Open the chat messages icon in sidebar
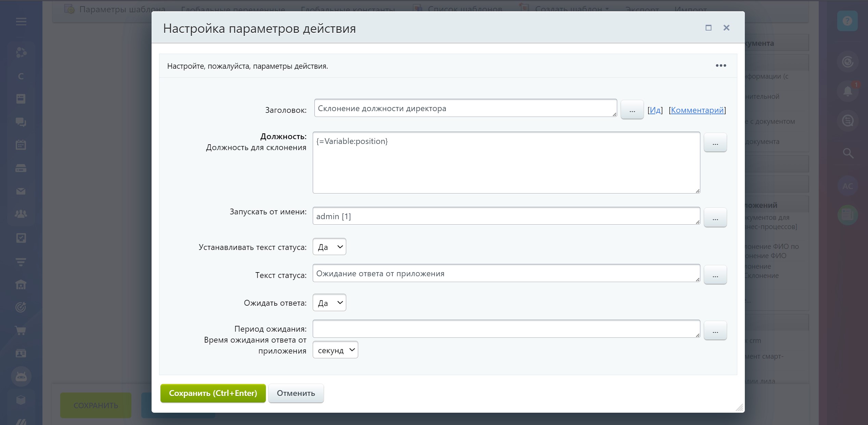 (x=21, y=122)
